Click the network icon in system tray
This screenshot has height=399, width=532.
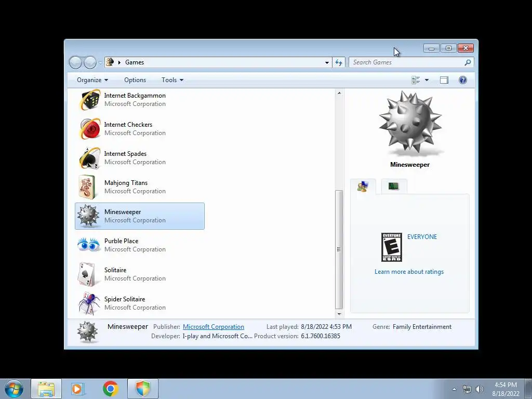tap(467, 390)
